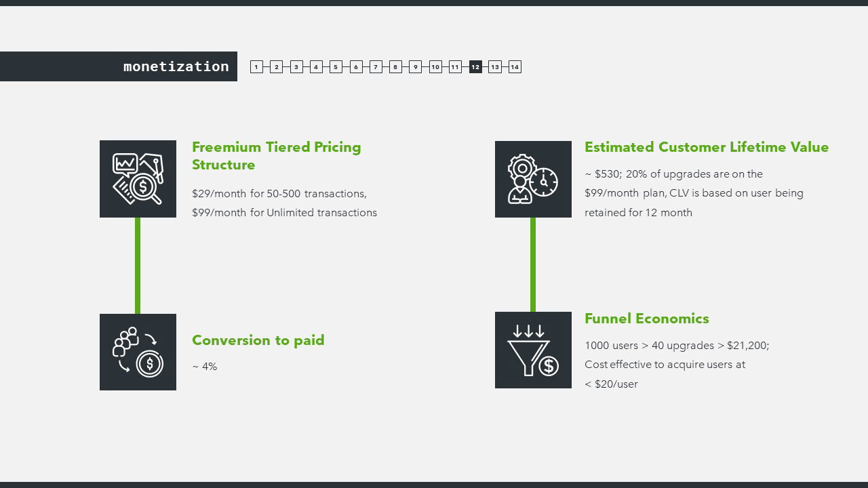This screenshot has height=488, width=868.
Task: Jump to slide 10 box
Action: [435, 66]
